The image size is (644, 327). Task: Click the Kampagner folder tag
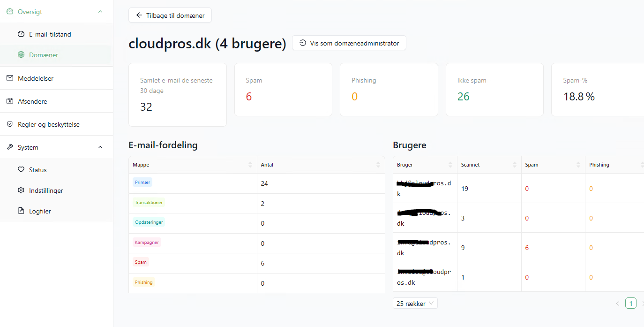coord(147,243)
